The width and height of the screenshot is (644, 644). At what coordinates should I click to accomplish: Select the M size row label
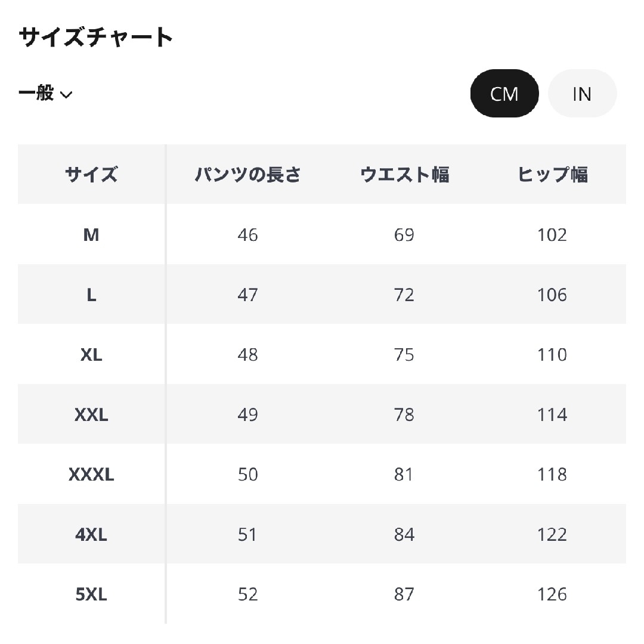click(91, 235)
